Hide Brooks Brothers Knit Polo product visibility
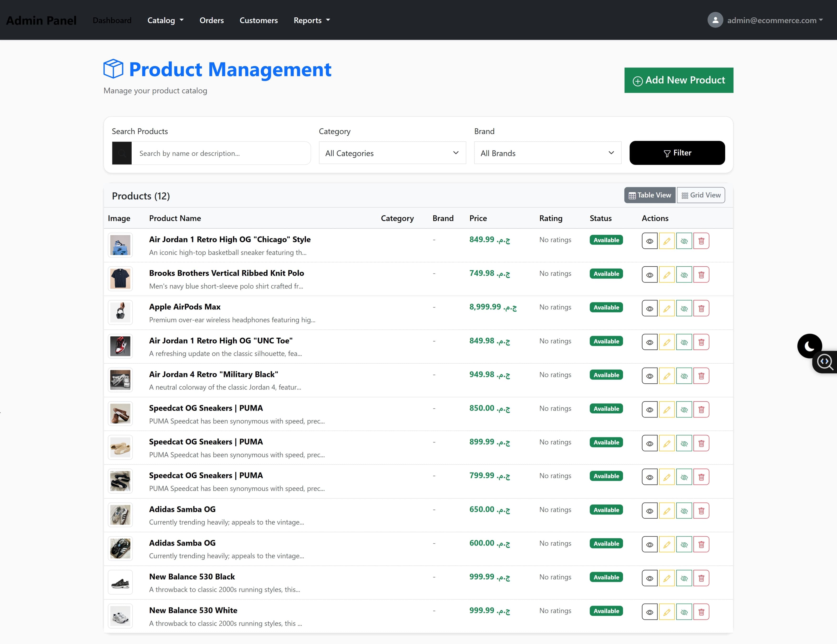 684,275
